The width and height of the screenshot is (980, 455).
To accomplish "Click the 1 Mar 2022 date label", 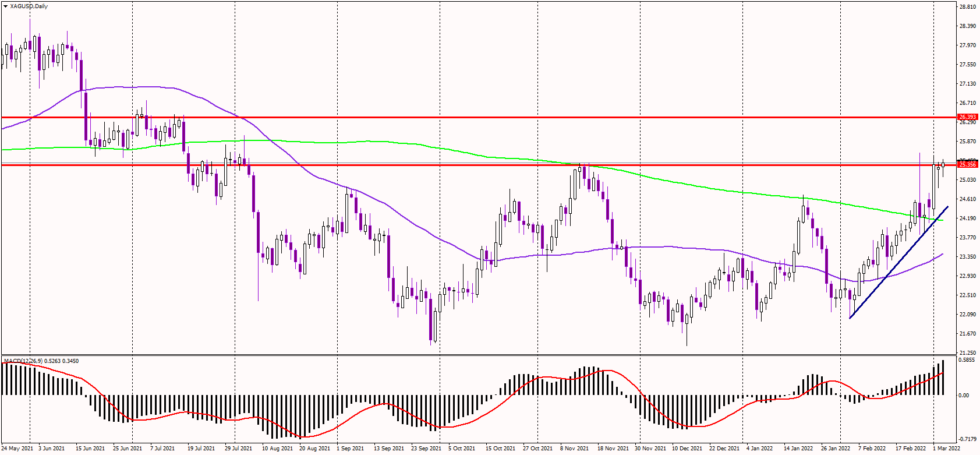I will 946,449.
